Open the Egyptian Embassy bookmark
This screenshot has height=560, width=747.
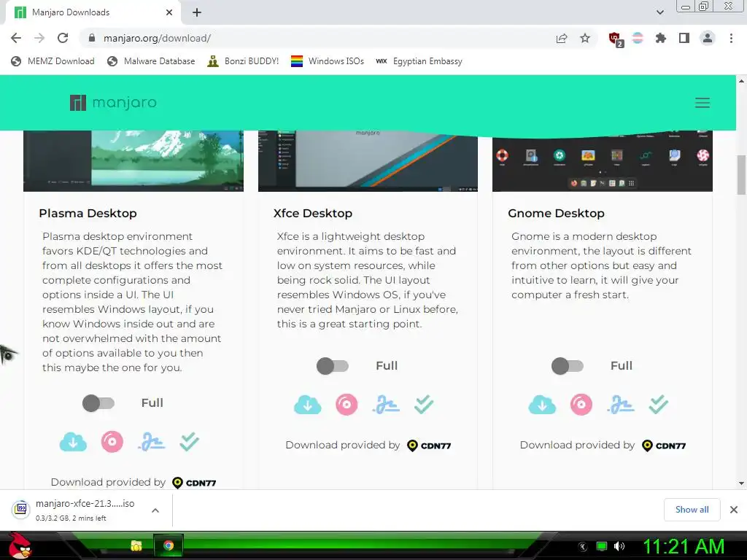[419, 61]
